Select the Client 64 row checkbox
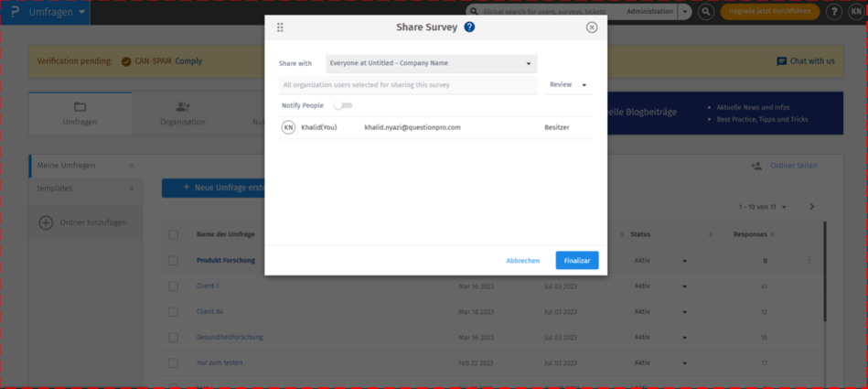Screen dimensions: 868x389 click(x=173, y=312)
